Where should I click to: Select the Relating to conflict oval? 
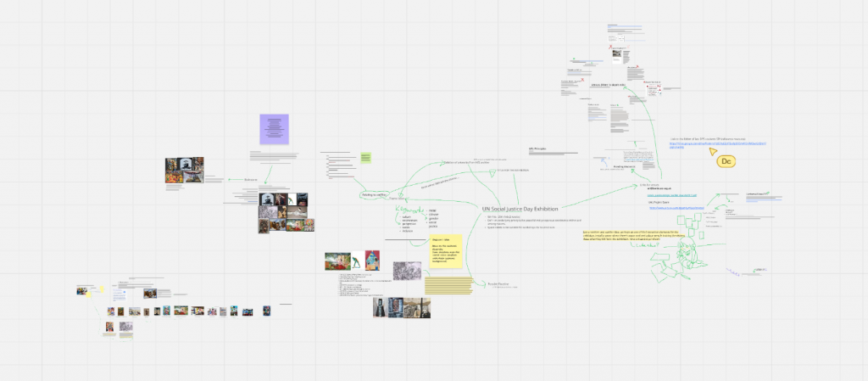tap(374, 195)
